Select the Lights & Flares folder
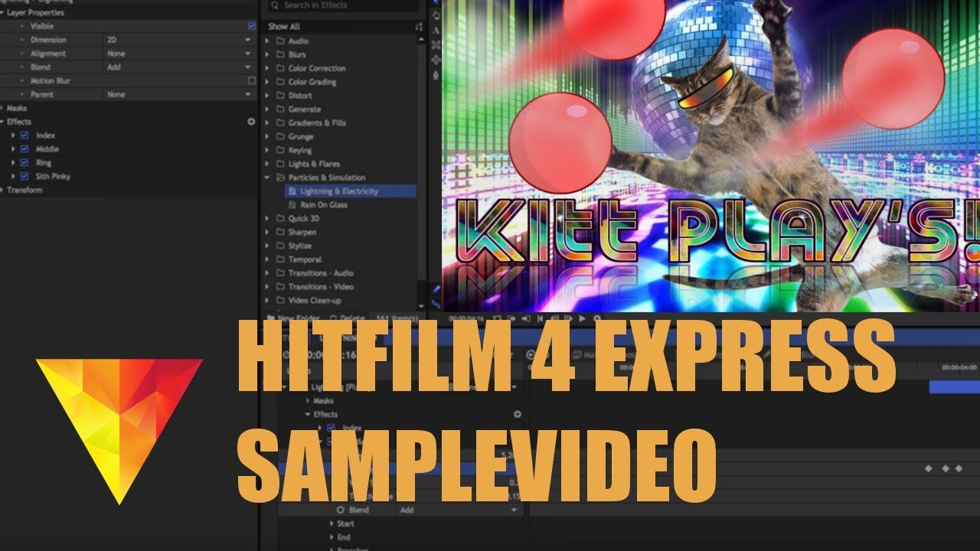The height and width of the screenshot is (551, 980). pyautogui.click(x=313, y=164)
